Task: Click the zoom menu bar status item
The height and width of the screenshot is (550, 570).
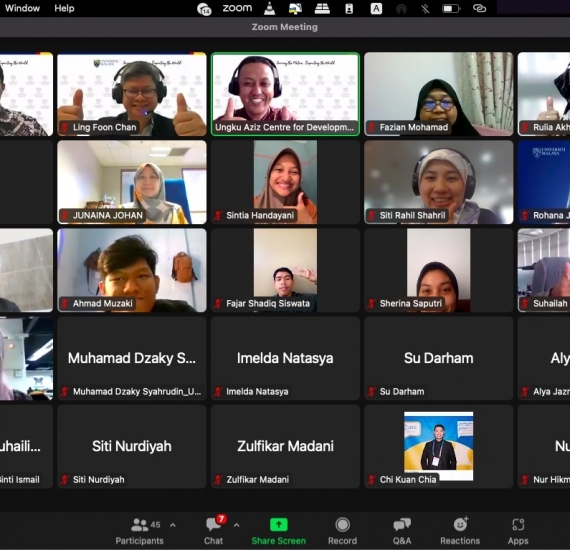Action: coord(237,8)
